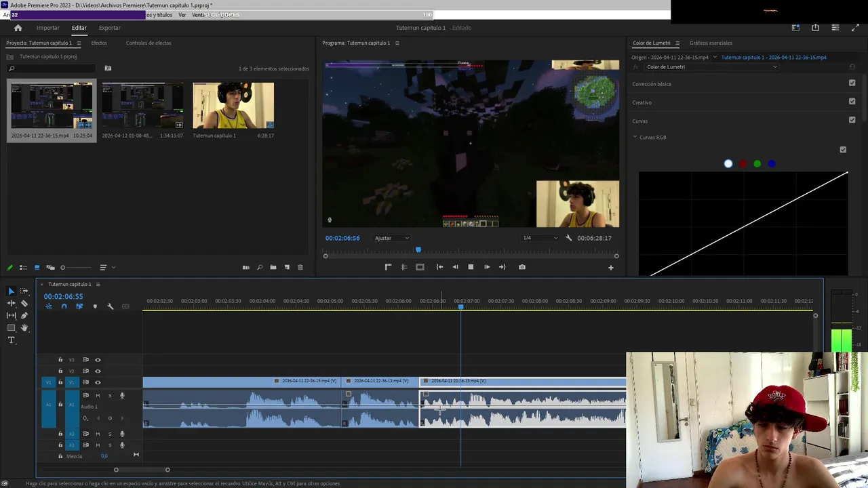Click New Item icon in Project panel
The image size is (868, 488).
pyautogui.click(x=287, y=268)
